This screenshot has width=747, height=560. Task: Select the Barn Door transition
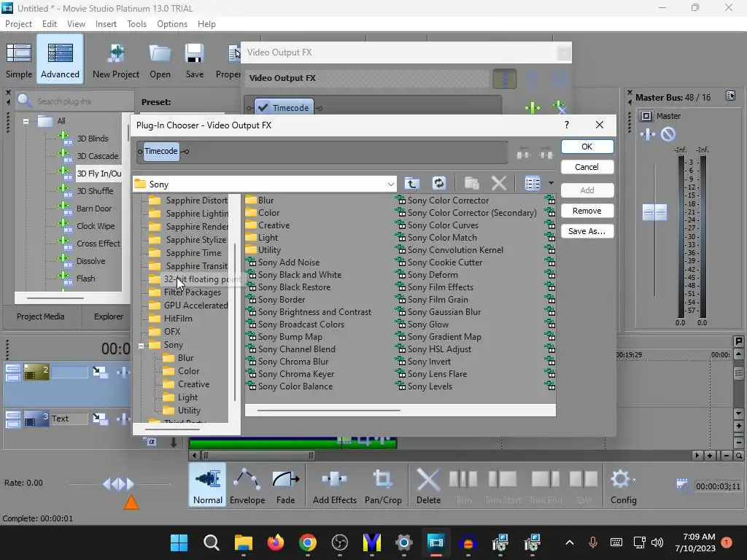[94, 209]
